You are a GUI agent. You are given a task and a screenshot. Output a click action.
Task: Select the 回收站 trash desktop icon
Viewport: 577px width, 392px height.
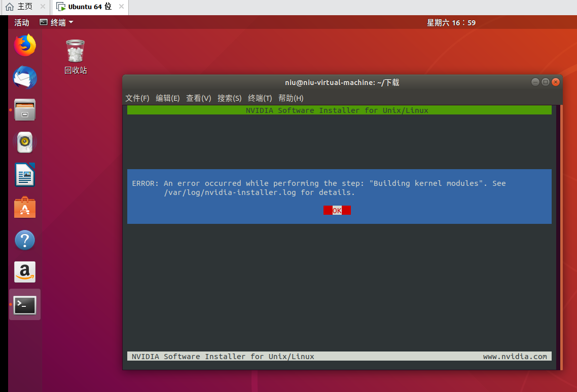tap(76, 57)
